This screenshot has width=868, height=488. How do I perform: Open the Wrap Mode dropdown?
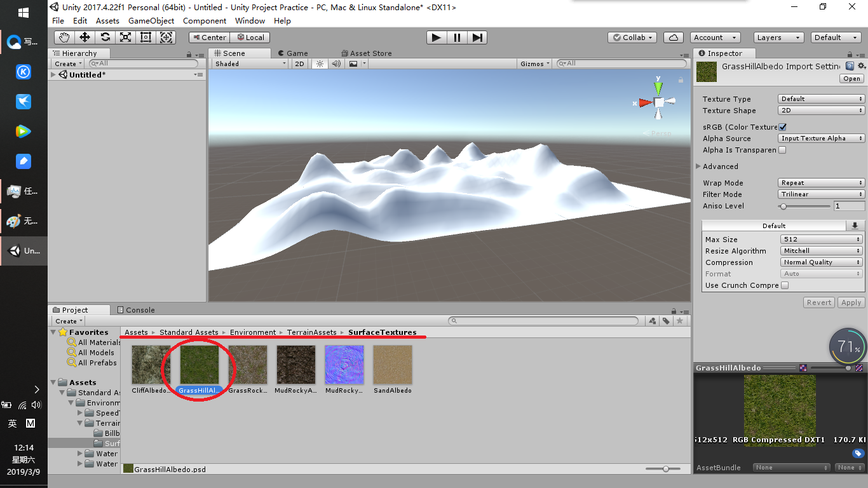pos(821,182)
